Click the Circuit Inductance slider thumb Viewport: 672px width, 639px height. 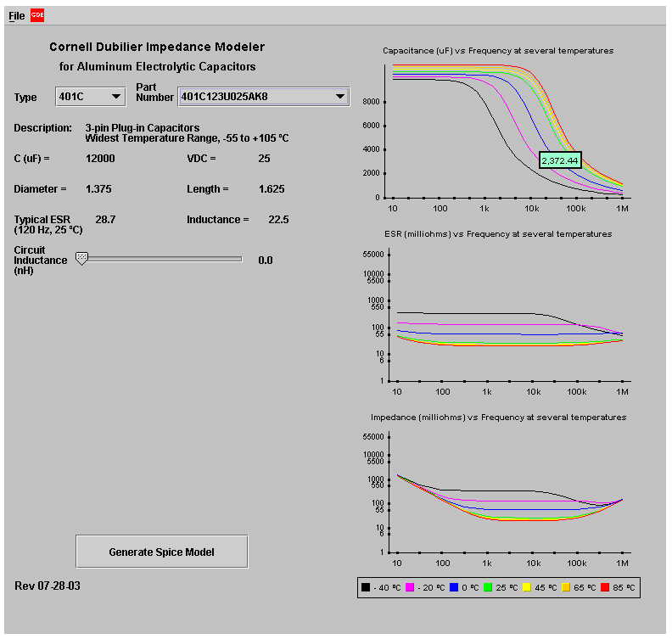pyautogui.click(x=81, y=259)
